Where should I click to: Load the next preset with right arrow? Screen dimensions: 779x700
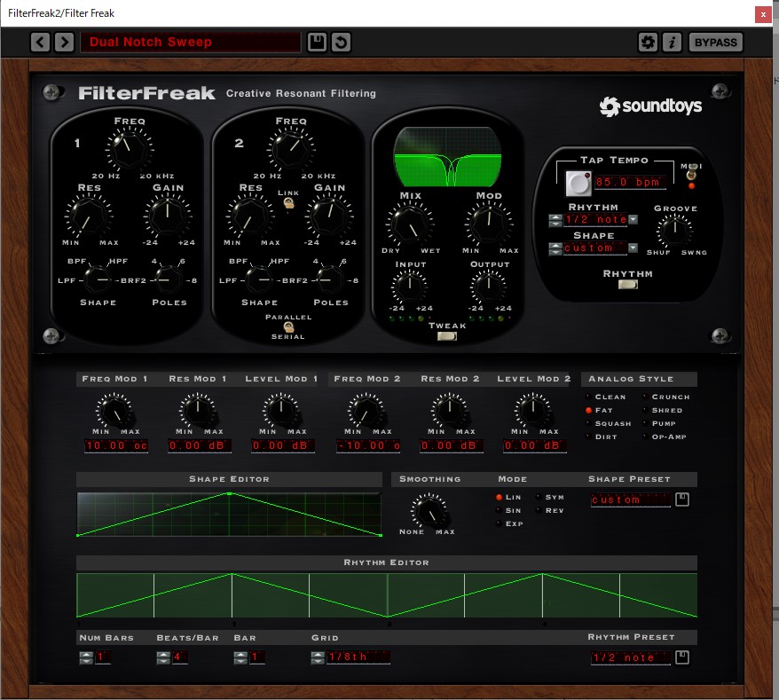pyautogui.click(x=64, y=43)
